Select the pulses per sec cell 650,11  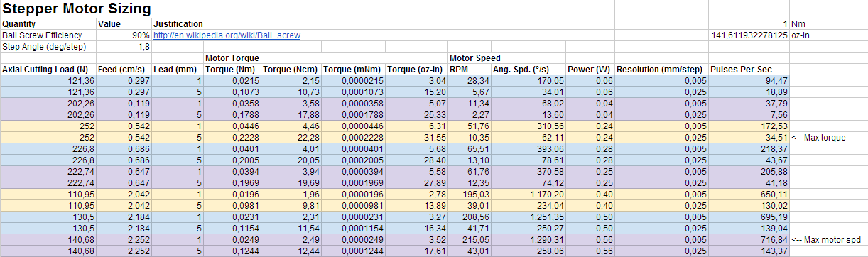[749, 194]
